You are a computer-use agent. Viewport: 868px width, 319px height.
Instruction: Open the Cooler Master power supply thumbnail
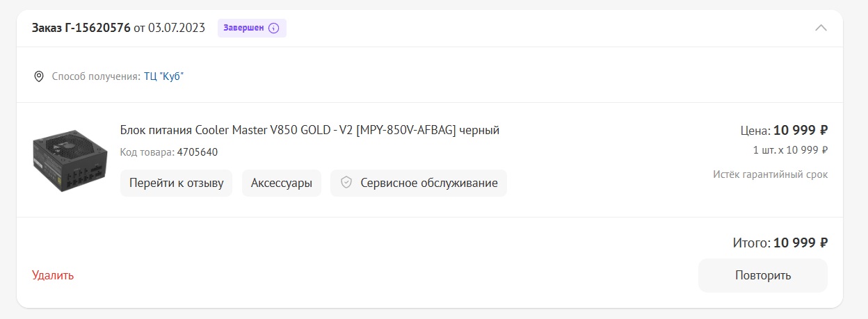70,159
